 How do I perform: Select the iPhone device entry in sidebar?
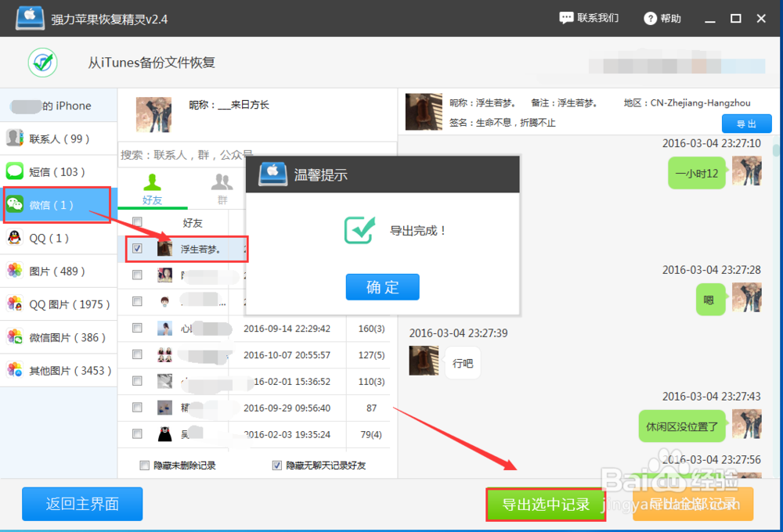59,106
